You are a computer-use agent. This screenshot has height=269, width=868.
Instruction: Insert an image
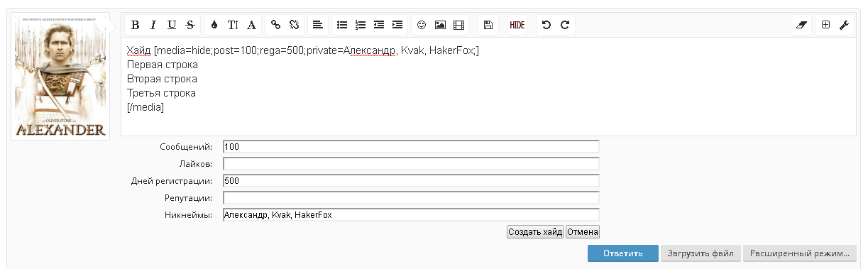(x=440, y=25)
